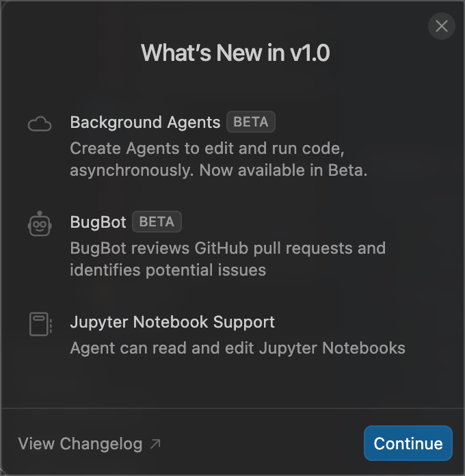465x476 pixels.
Task: Click the word Notebooks in the Jupyter description
Action: [x=364, y=348]
